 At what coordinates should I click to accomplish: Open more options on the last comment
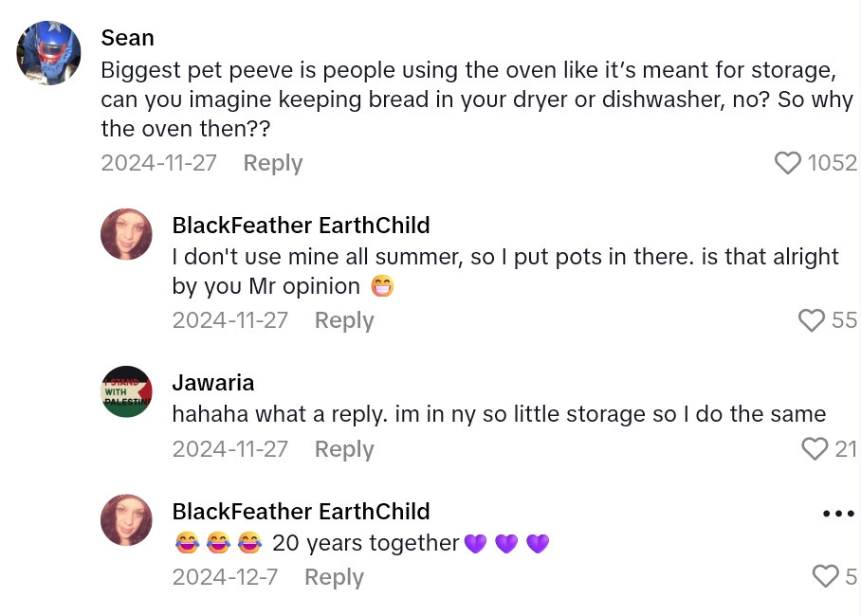tap(838, 514)
